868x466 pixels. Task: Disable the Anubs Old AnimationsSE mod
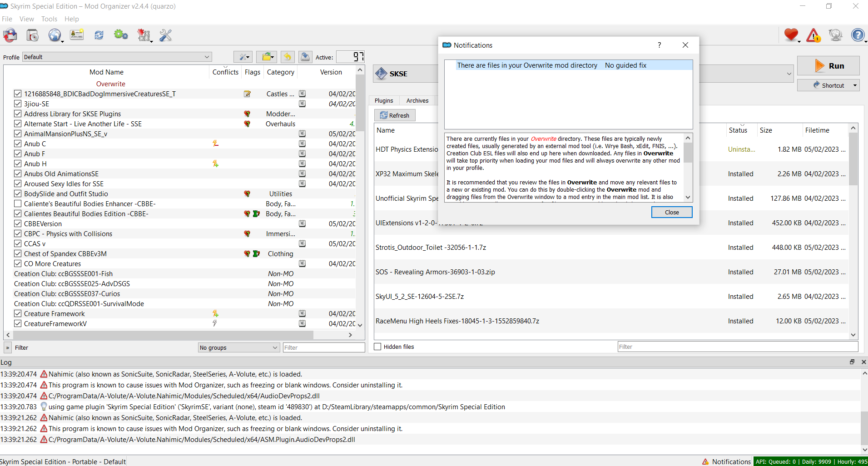(x=18, y=174)
